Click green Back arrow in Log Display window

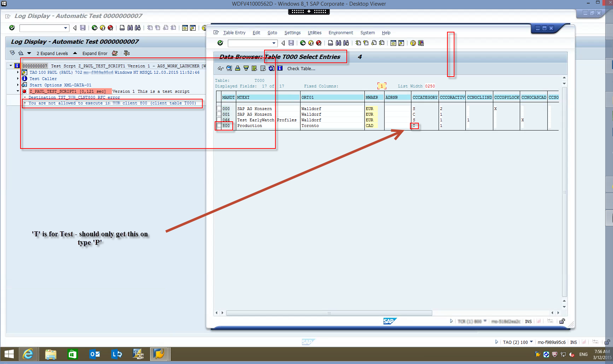[95, 28]
